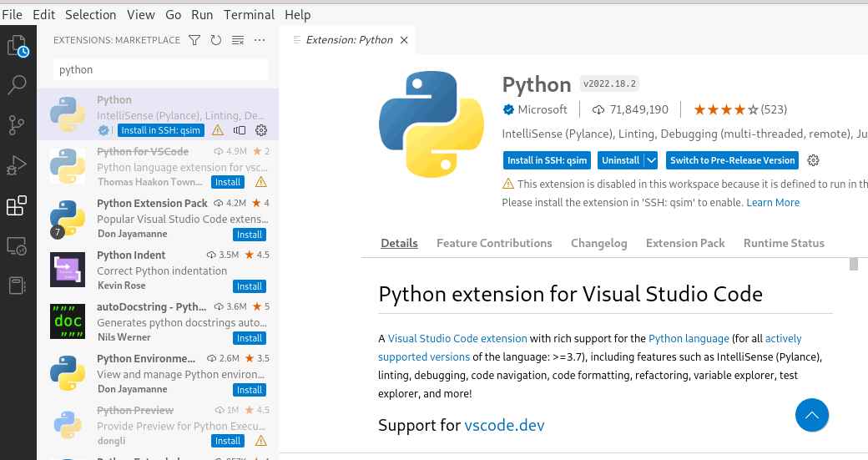Viewport: 868px width, 460px height.
Task: Click the details pane scrollbar thumb
Action: click(x=854, y=264)
